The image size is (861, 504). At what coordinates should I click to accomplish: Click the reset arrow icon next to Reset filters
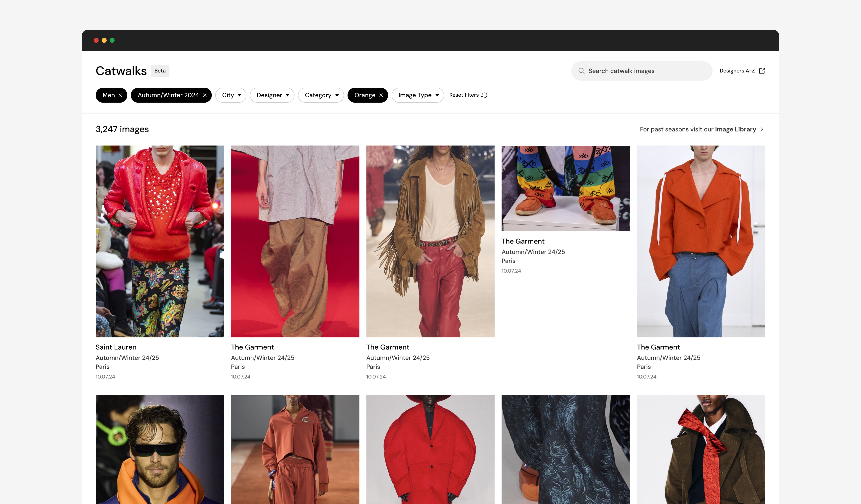[484, 95]
